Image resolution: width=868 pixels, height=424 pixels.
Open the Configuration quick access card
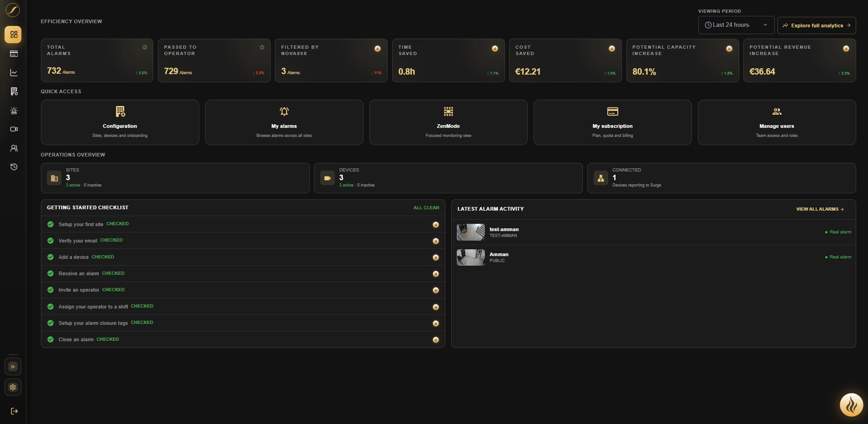[120, 122]
